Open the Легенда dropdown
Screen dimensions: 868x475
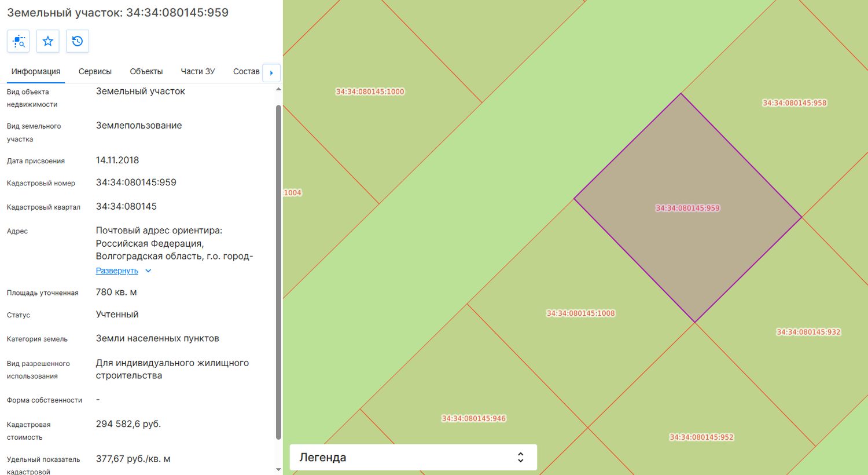pyautogui.click(x=413, y=457)
